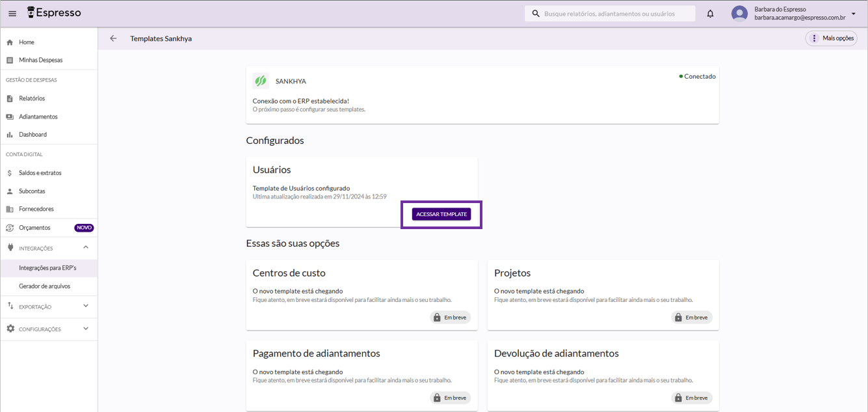Click the Configurados section heading
Viewport: 868px width, 412px height.
[275, 141]
